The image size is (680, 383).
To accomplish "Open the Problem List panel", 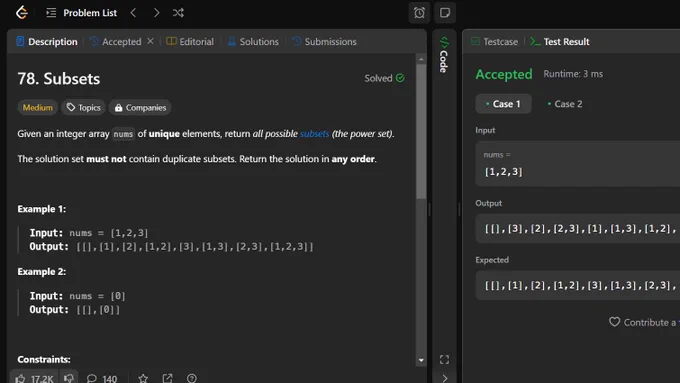I will click(x=82, y=13).
